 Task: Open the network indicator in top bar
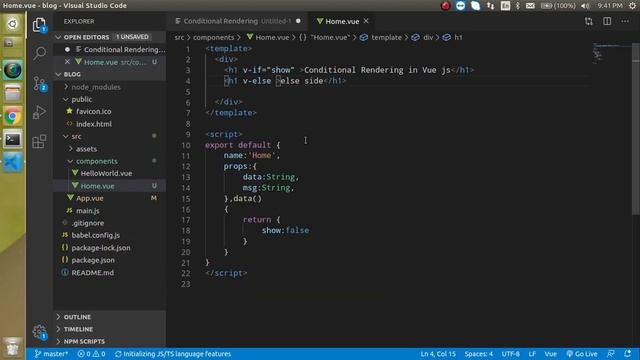coord(491,6)
